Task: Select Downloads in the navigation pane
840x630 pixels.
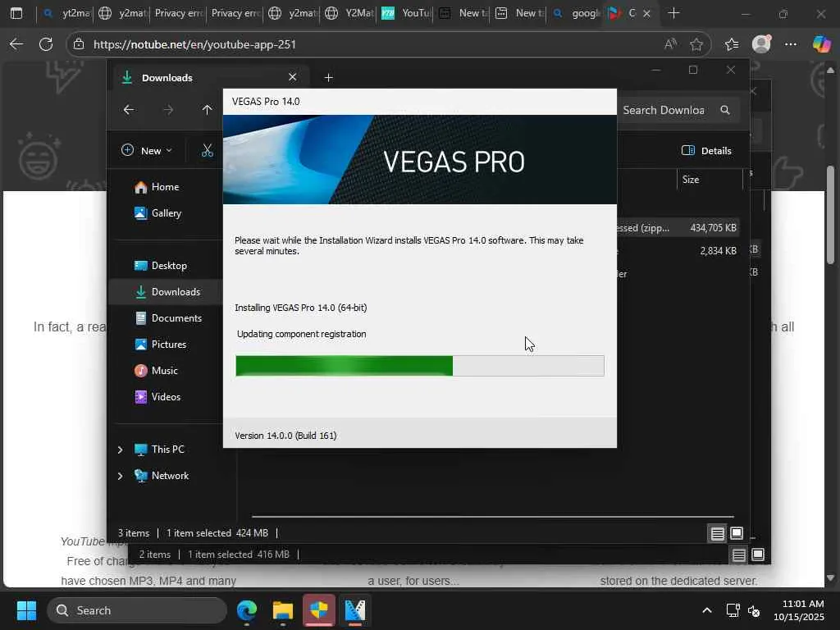Action: pos(166,292)
